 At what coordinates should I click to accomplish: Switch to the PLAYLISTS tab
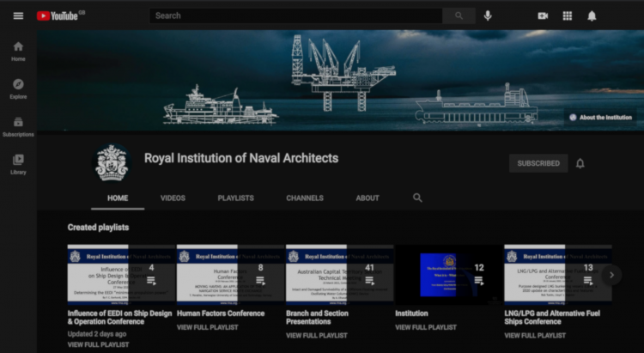tap(235, 198)
